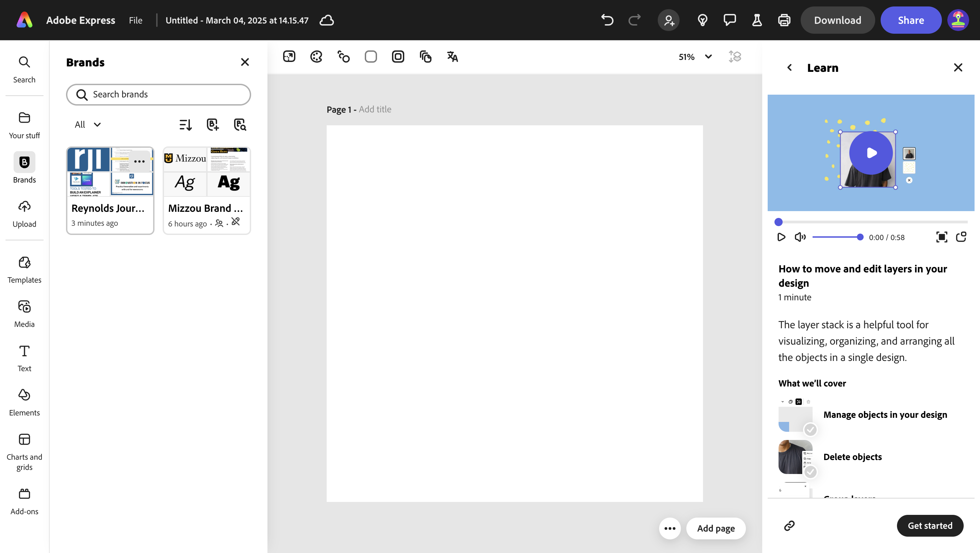The height and width of the screenshot is (553, 980).
Task: Click the Get started button
Action: 930,526
